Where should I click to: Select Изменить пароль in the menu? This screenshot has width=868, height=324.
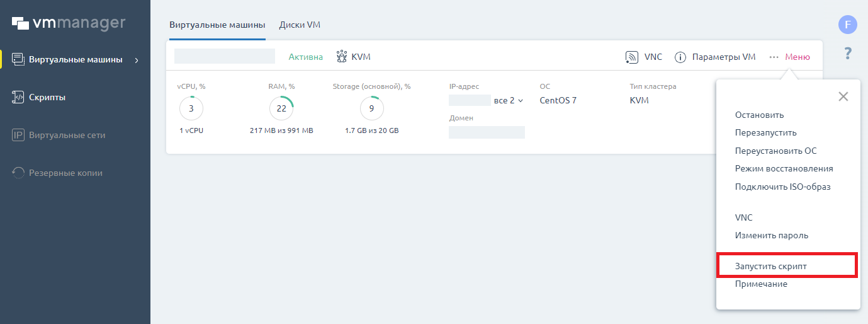coord(771,236)
